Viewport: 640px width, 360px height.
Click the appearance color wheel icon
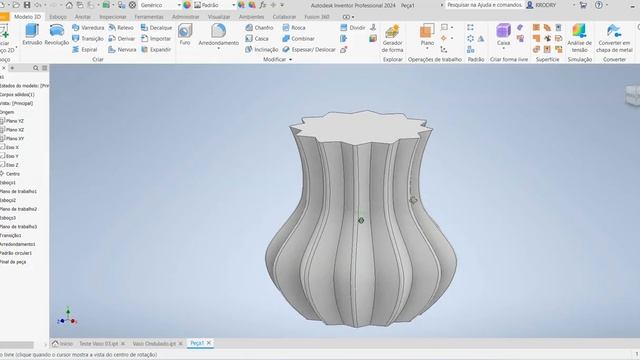point(187,5)
